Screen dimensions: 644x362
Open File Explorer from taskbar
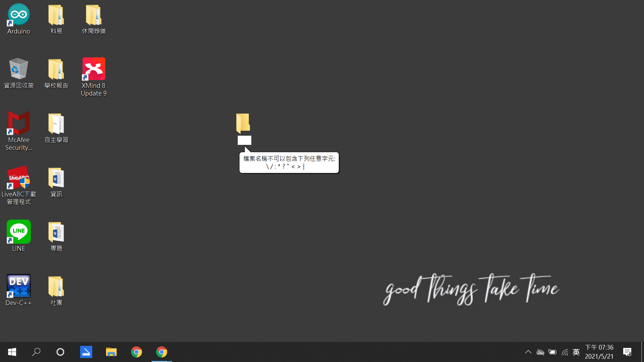[111, 352]
